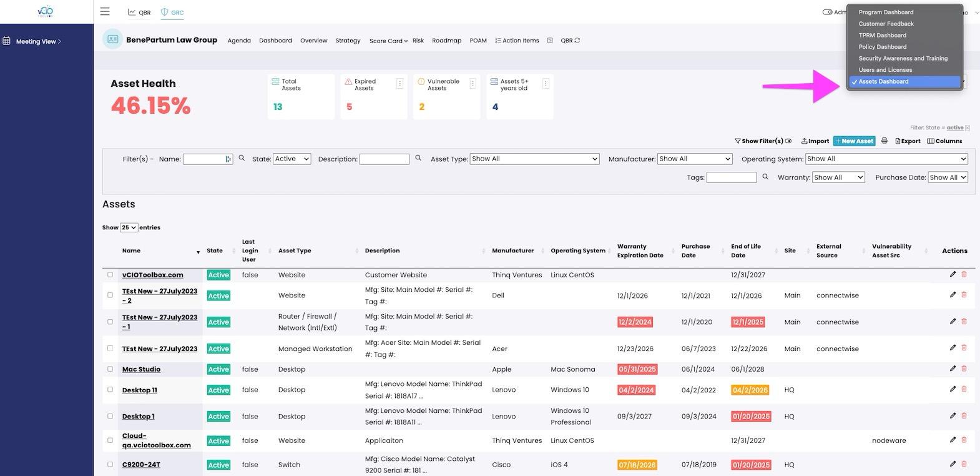
Task: Edit the Desktop 11 asset with pencil icon
Action: coord(953,389)
